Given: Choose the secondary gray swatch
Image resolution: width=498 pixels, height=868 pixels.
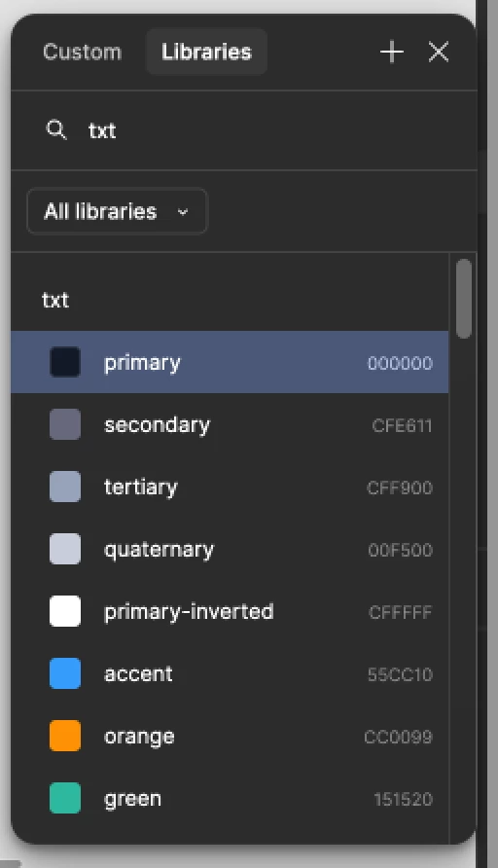Looking at the screenshot, I should (x=65, y=424).
